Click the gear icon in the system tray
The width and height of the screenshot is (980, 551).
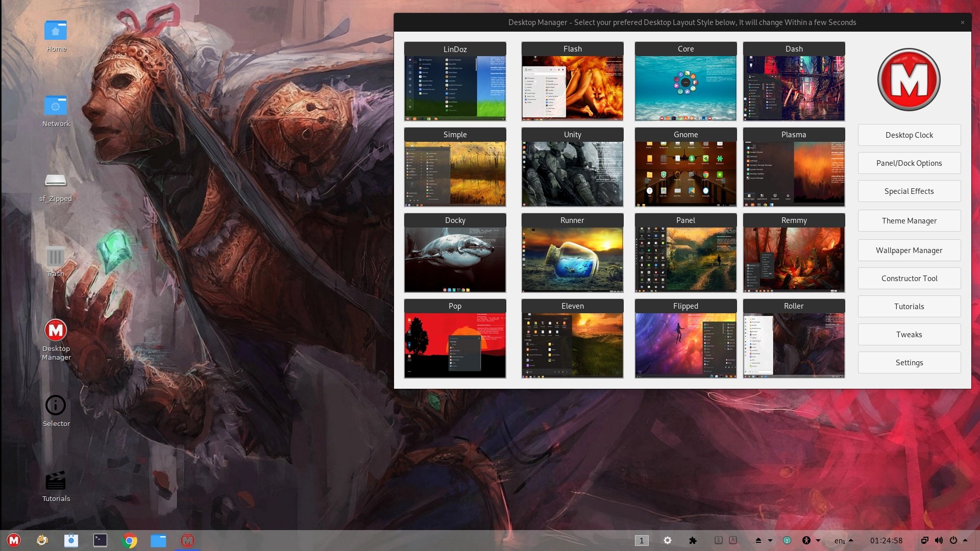667,540
